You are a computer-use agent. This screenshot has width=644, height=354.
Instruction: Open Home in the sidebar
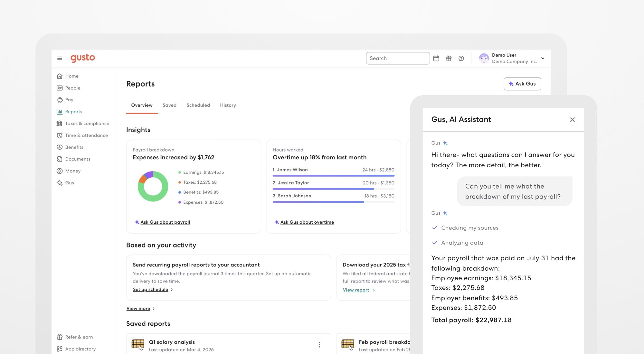(71, 76)
